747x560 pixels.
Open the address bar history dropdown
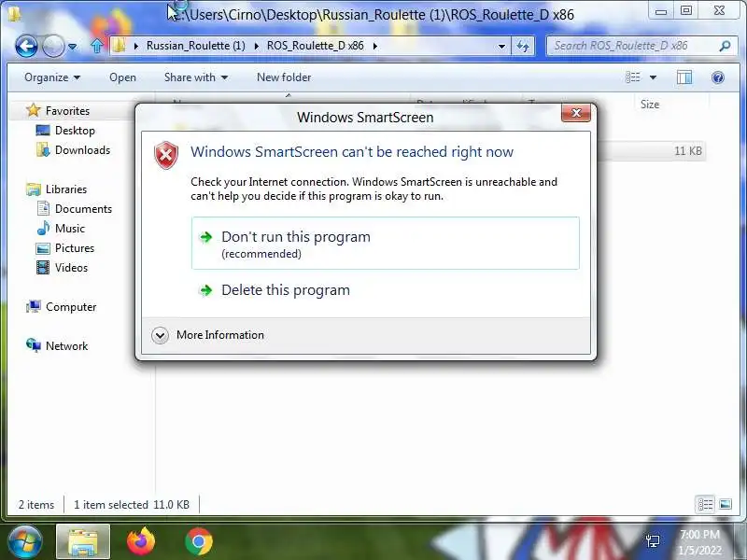click(x=501, y=46)
